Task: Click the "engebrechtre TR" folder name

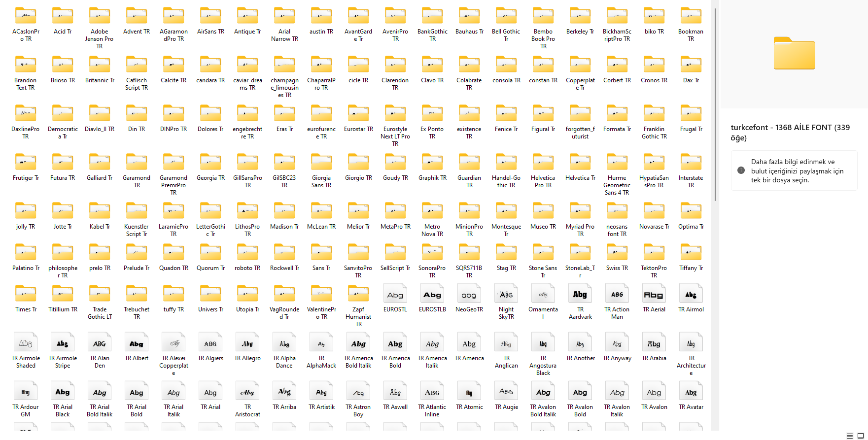Action: point(247,133)
